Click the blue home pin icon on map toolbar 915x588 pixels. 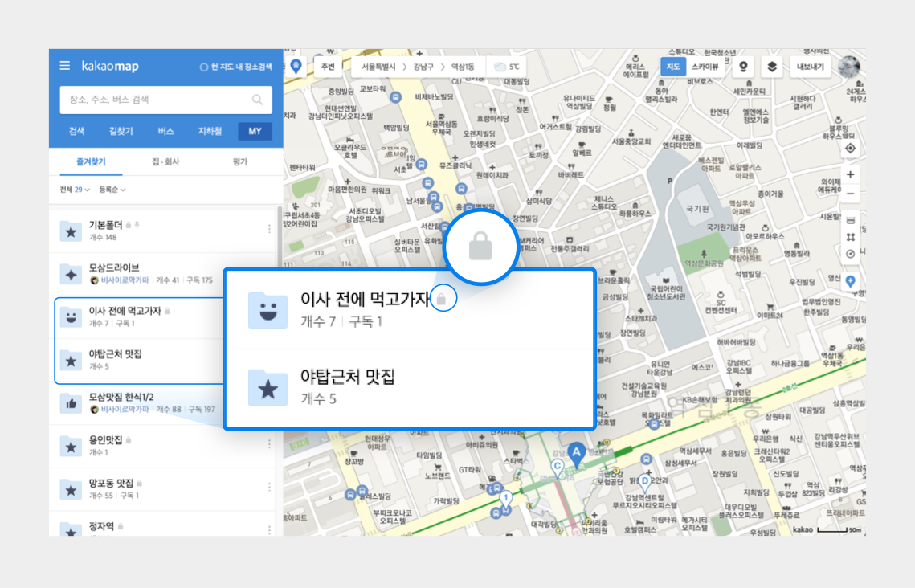click(x=296, y=66)
